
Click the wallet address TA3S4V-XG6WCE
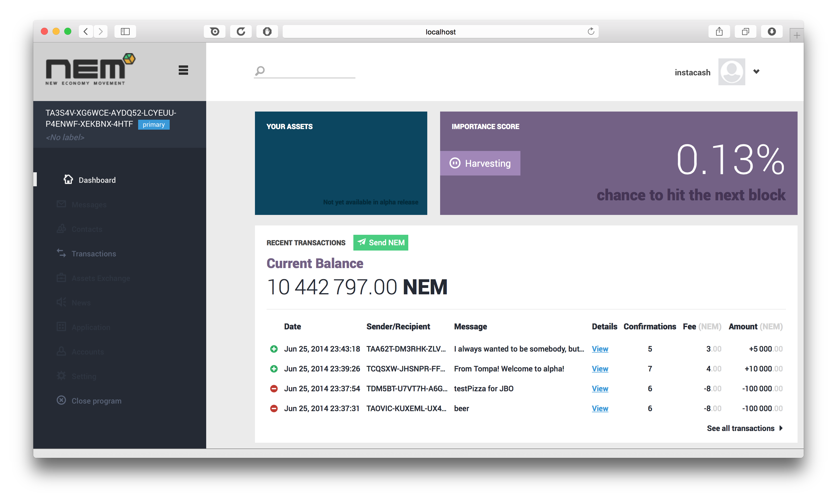pos(111,118)
